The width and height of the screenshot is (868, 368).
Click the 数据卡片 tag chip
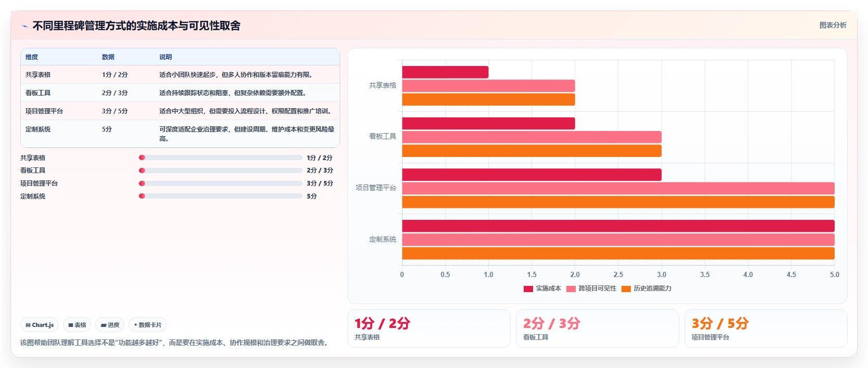[148, 325]
